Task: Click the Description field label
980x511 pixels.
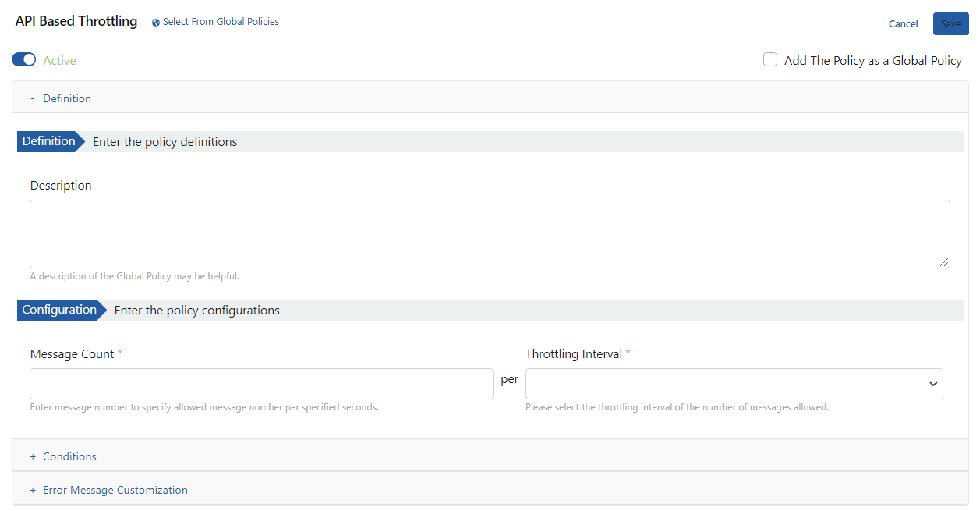Action: point(61,186)
